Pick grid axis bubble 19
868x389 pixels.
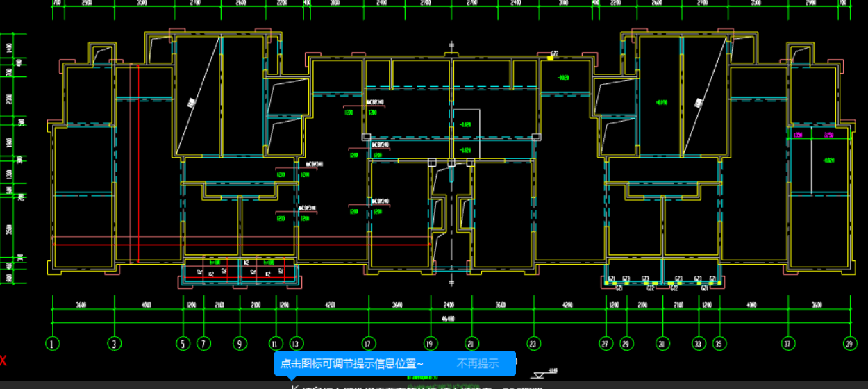(x=431, y=343)
